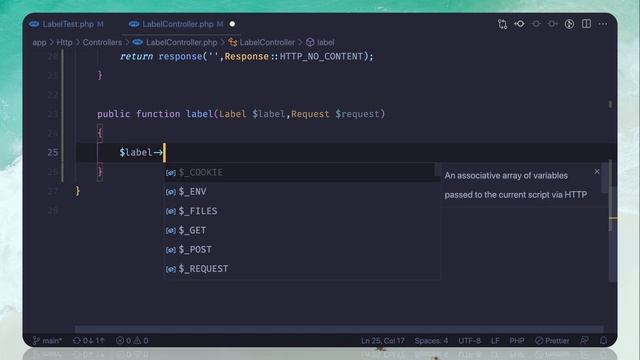Click the $request parameter

tap(357, 114)
